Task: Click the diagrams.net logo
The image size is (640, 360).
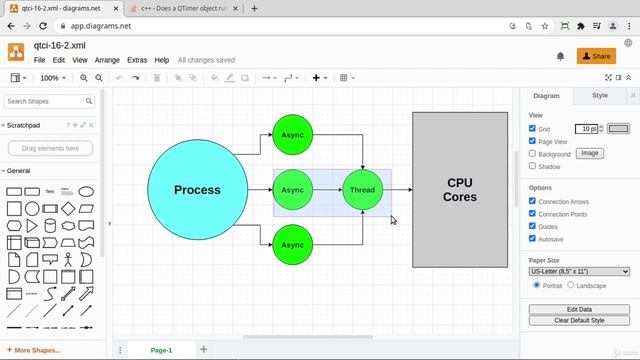Action: [x=16, y=52]
